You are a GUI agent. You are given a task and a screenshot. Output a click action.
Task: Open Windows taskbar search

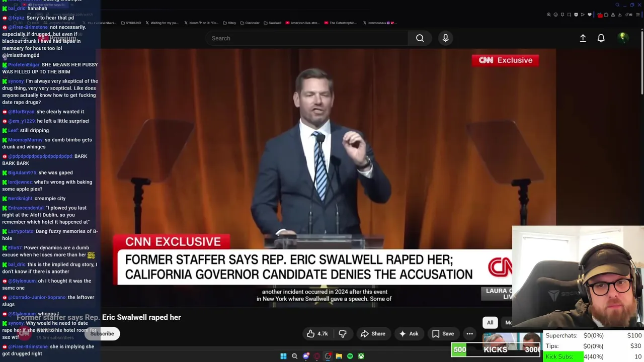[x=294, y=356]
